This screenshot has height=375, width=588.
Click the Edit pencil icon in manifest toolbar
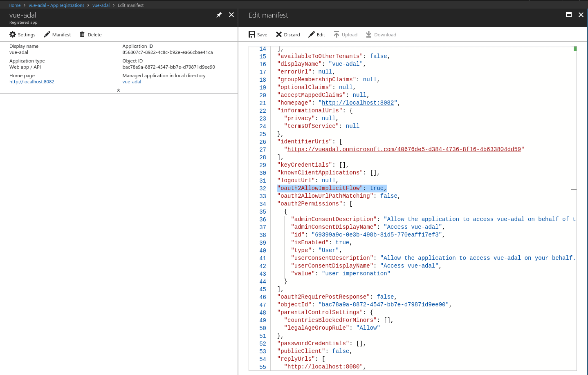pos(312,35)
